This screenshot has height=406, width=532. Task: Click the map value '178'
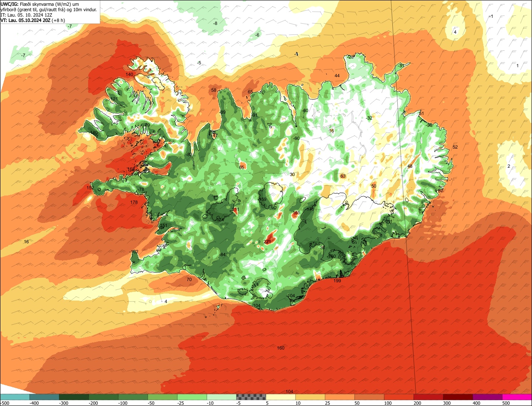click(134, 203)
